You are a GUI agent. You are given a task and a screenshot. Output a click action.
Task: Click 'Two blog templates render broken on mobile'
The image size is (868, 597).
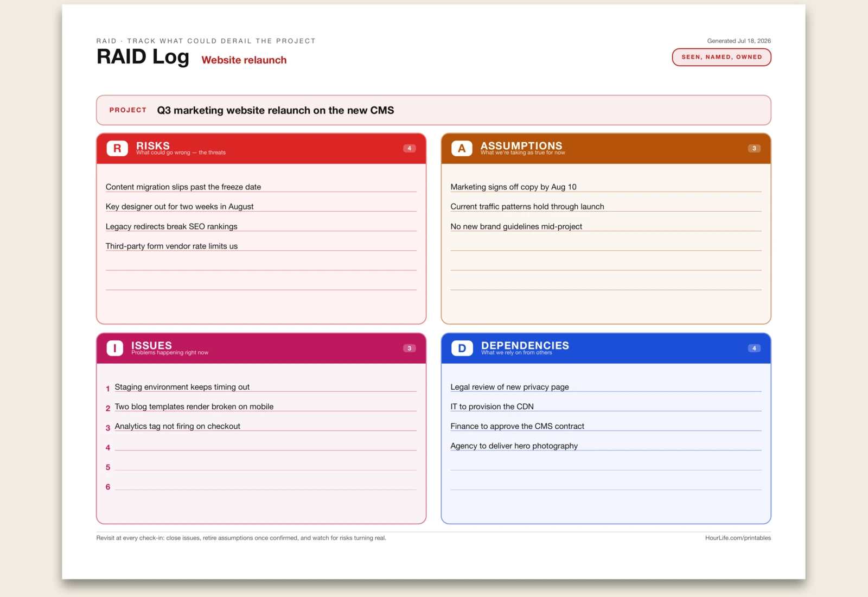(x=194, y=407)
